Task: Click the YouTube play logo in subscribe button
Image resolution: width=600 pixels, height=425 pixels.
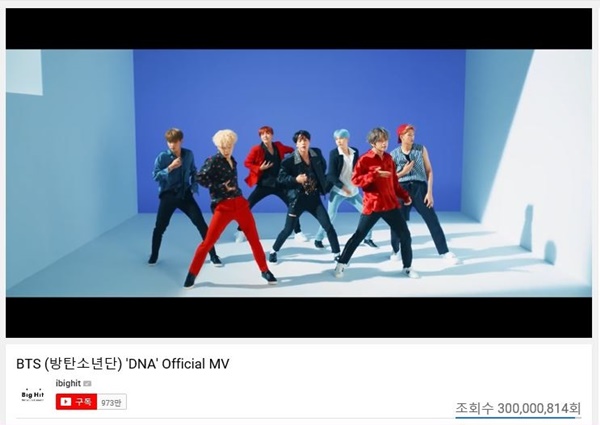Action: coord(65,402)
